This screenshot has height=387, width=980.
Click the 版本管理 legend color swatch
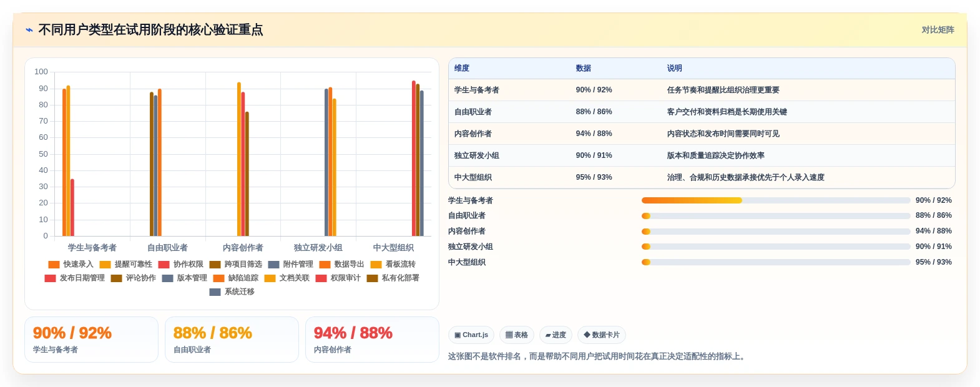coord(167,278)
